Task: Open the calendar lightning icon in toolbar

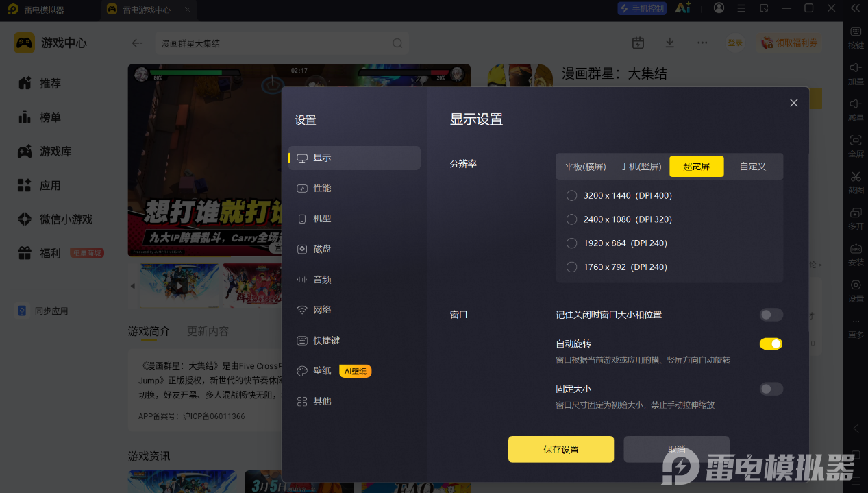Action: coord(638,43)
